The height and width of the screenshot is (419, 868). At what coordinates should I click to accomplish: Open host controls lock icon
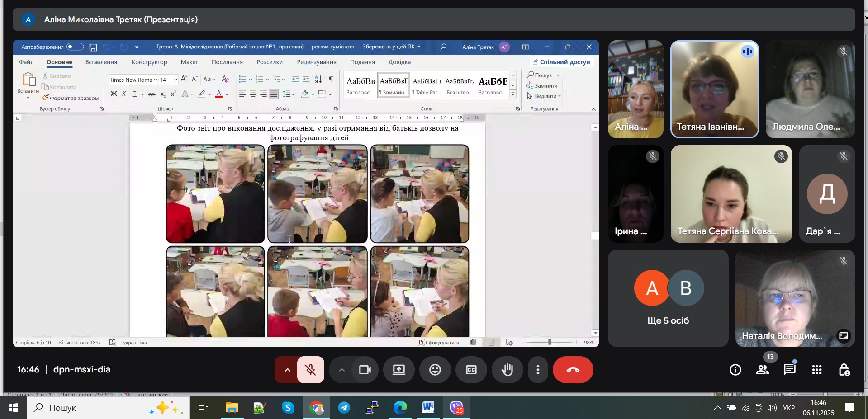pyautogui.click(x=844, y=370)
